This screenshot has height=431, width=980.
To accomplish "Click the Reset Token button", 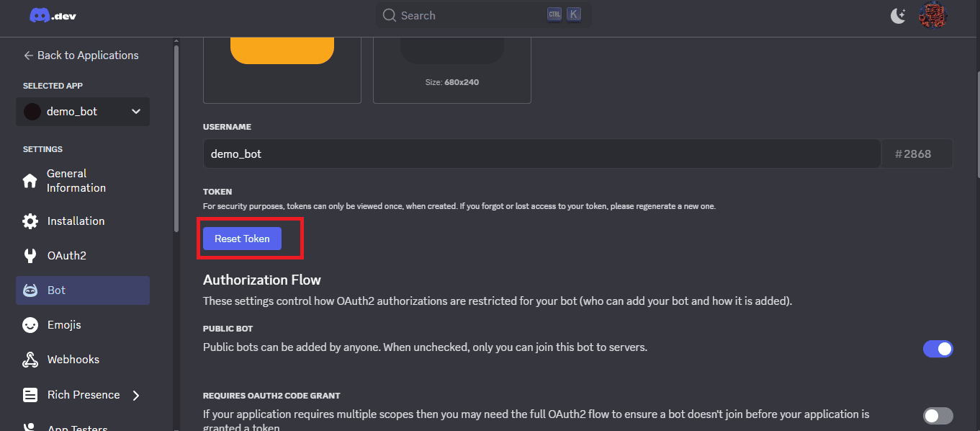I will coord(242,239).
